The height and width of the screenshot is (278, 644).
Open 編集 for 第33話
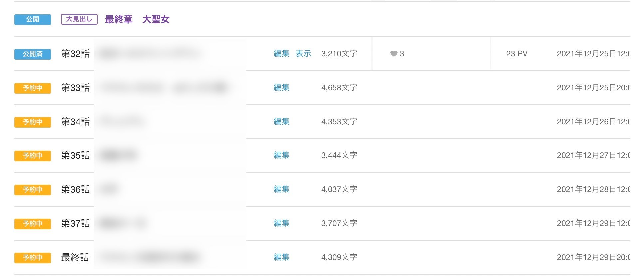coord(281,88)
